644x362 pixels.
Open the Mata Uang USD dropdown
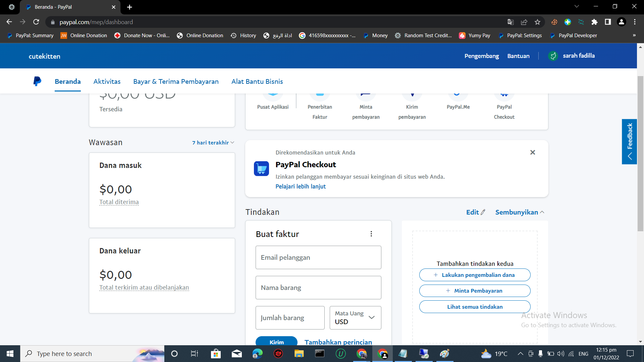point(355,318)
